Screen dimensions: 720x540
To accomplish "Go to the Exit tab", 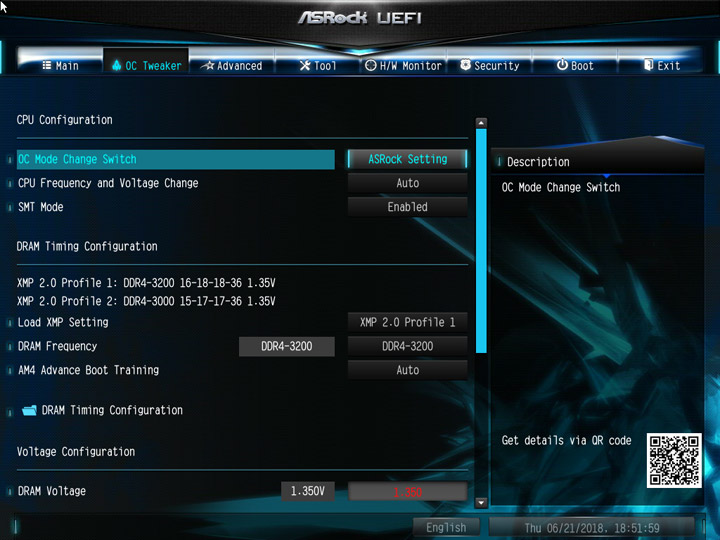I will (x=661, y=66).
